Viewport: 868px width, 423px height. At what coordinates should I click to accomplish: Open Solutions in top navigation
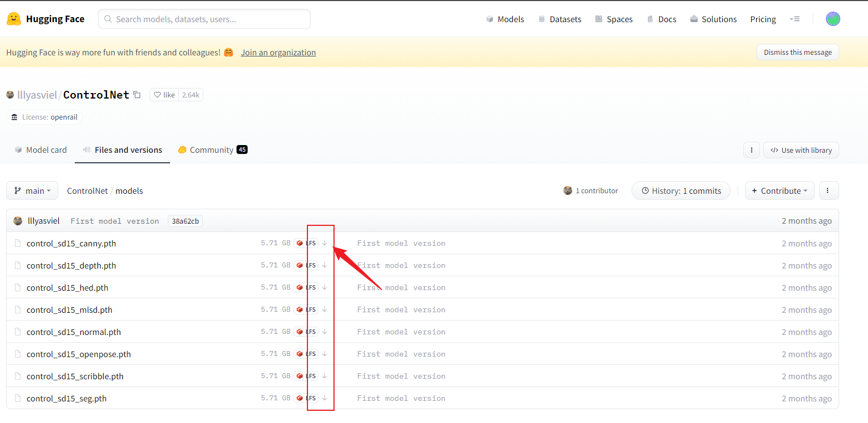click(x=713, y=19)
